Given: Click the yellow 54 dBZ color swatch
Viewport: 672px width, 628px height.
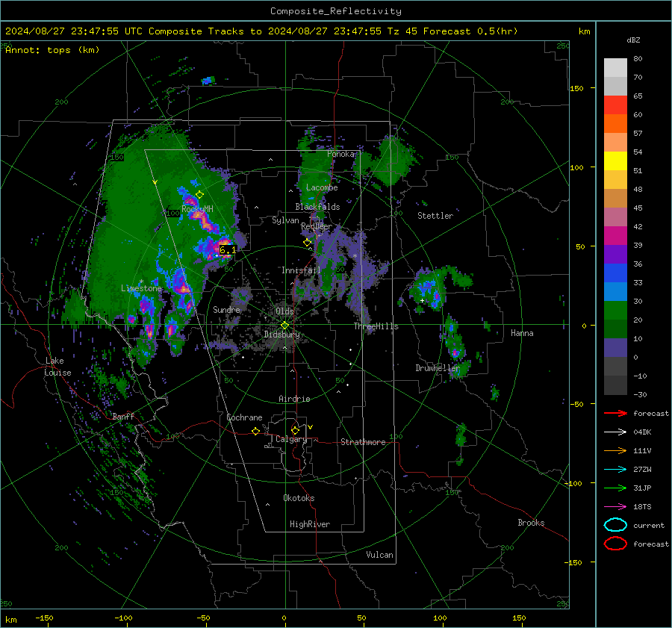Looking at the screenshot, I should pos(615,161).
